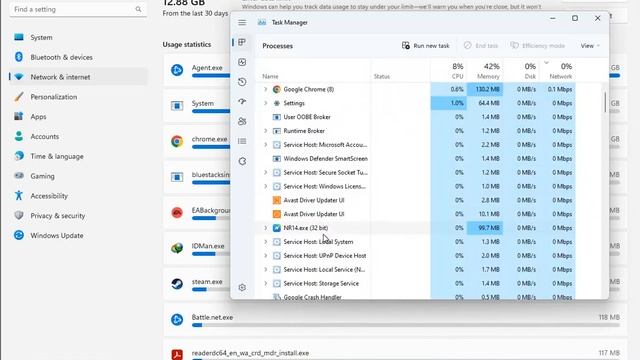Expand the NR14.exe (32 bit) row
The width and height of the screenshot is (640, 360).
[x=265, y=228]
